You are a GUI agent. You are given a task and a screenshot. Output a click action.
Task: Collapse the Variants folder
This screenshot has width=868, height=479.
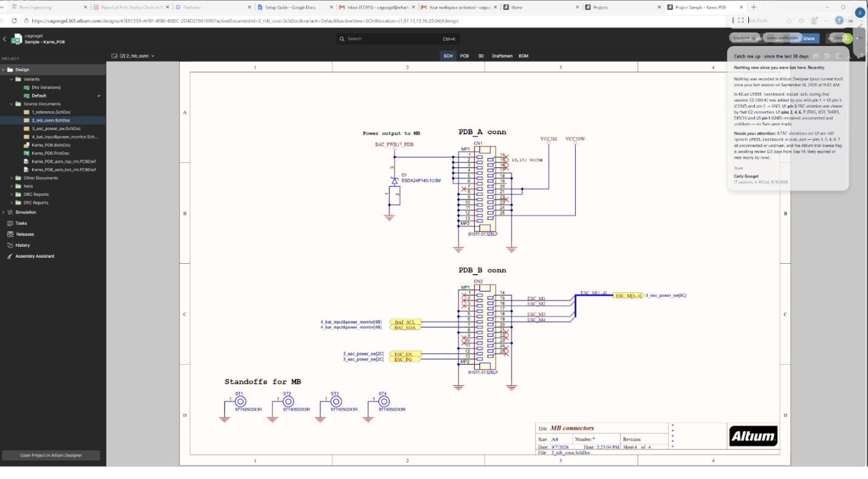[x=11, y=79]
